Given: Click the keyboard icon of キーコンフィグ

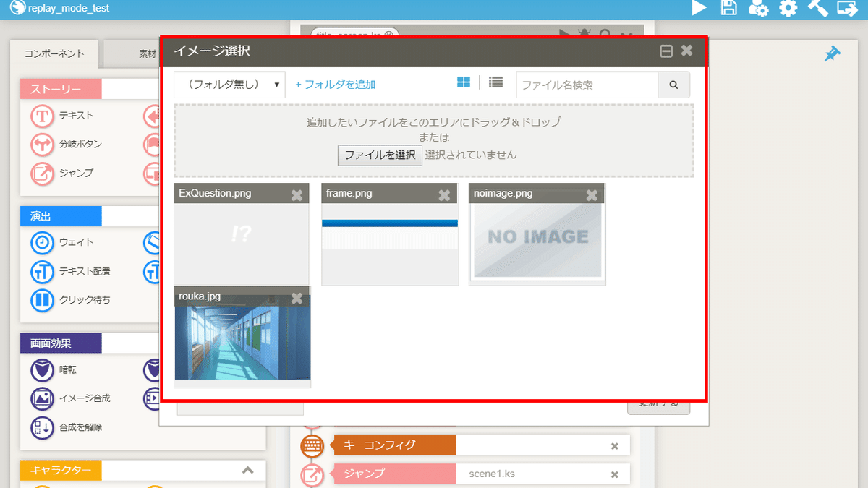Looking at the screenshot, I should 312,445.
